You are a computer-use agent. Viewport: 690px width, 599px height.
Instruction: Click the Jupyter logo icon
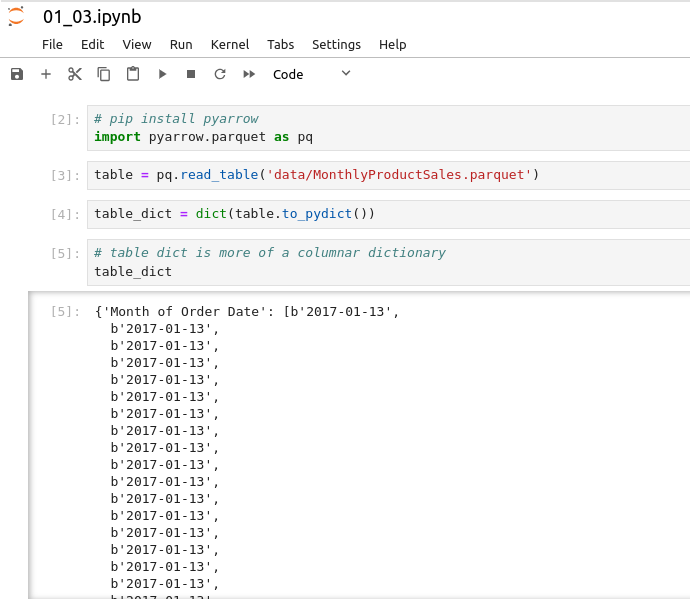point(16,17)
